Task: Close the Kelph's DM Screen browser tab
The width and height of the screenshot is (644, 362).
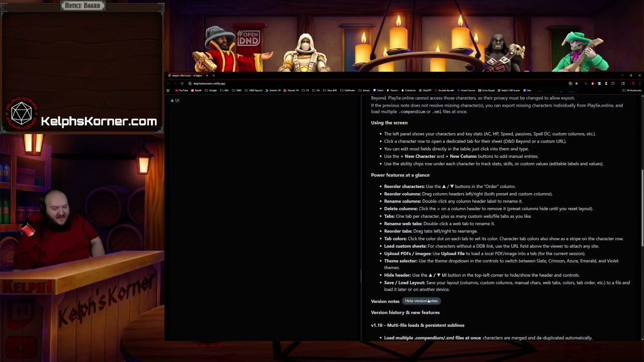Action: pyautogui.click(x=207, y=75)
